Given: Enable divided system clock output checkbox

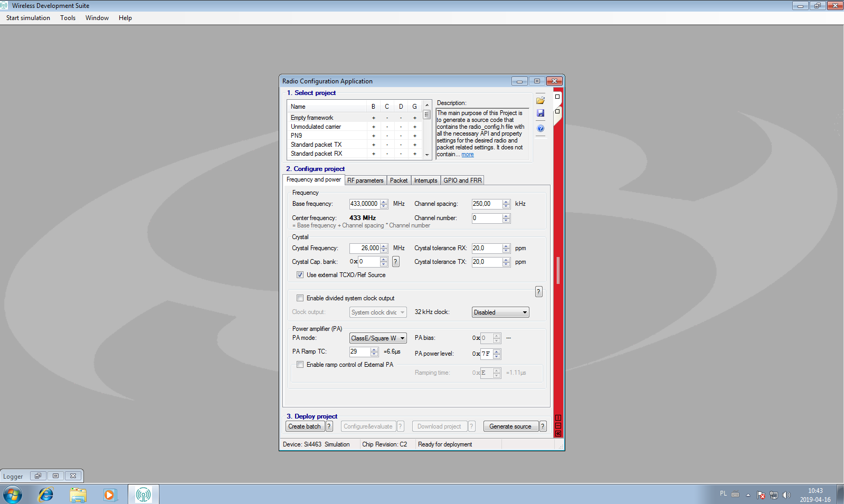Looking at the screenshot, I should tap(300, 298).
